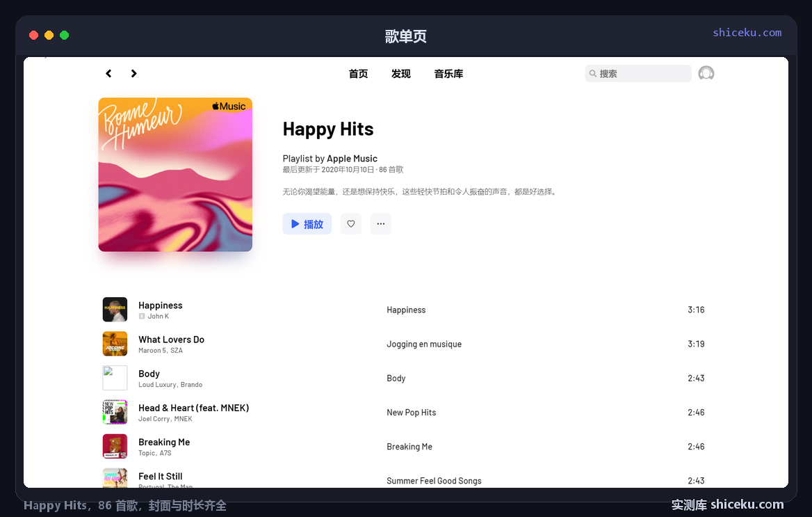Click the search magnifier icon
The image size is (812, 517).
click(592, 74)
